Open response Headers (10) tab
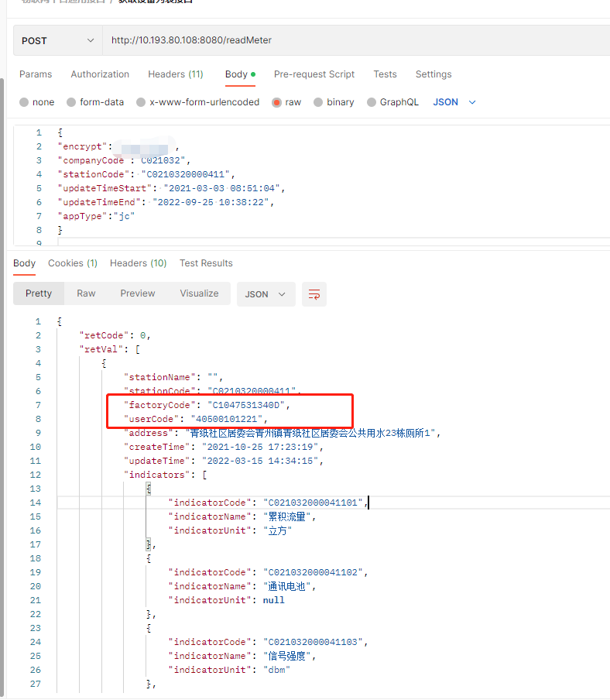610x700 pixels. [x=139, y=263]
